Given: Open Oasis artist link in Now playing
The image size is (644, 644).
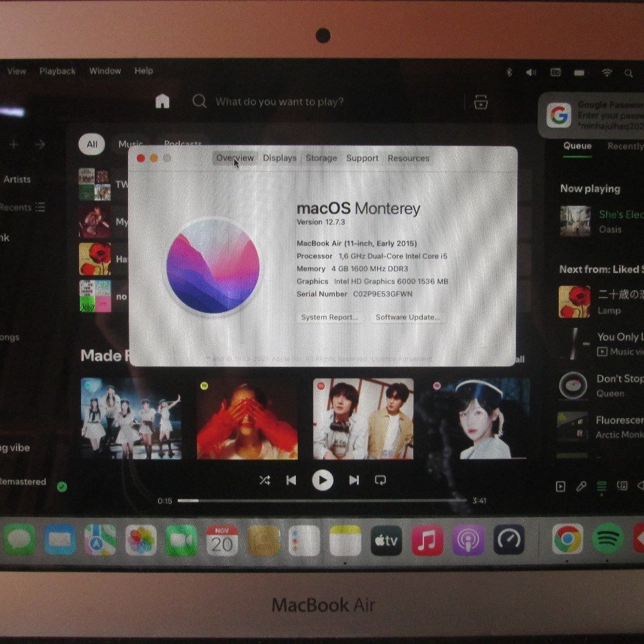Looking at the screenshot, I should pyautogui.click(x=610, y=229).
